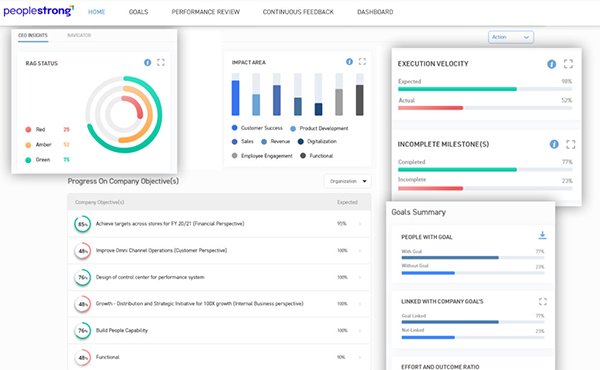Click the Expected execution velocity bar
Image resolution: width=600 pixels, height=370 pixels.
(x=485, y=89)
